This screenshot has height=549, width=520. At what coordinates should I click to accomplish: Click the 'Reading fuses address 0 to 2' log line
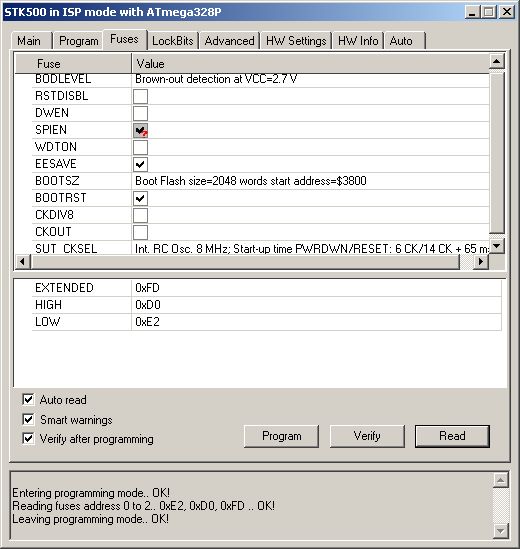144,506
